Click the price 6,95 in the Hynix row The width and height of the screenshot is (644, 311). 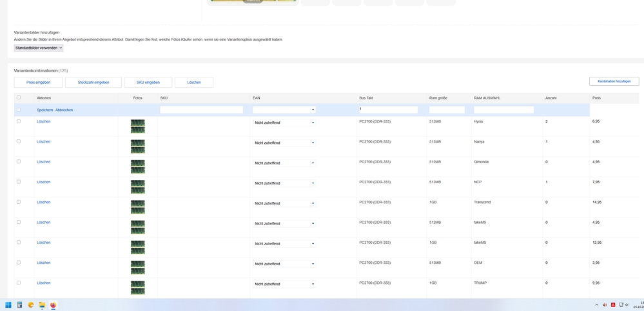point(596,121)
